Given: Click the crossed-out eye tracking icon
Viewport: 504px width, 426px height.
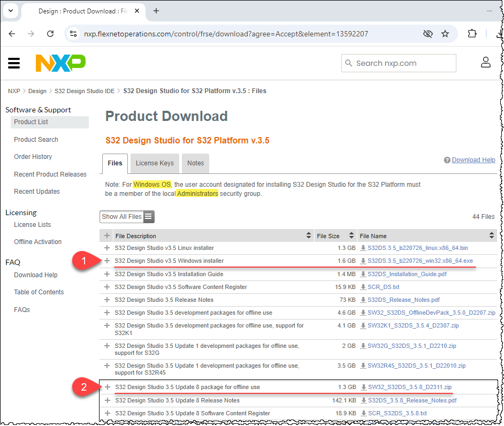Looking at the screenshot, I should 428,34.
